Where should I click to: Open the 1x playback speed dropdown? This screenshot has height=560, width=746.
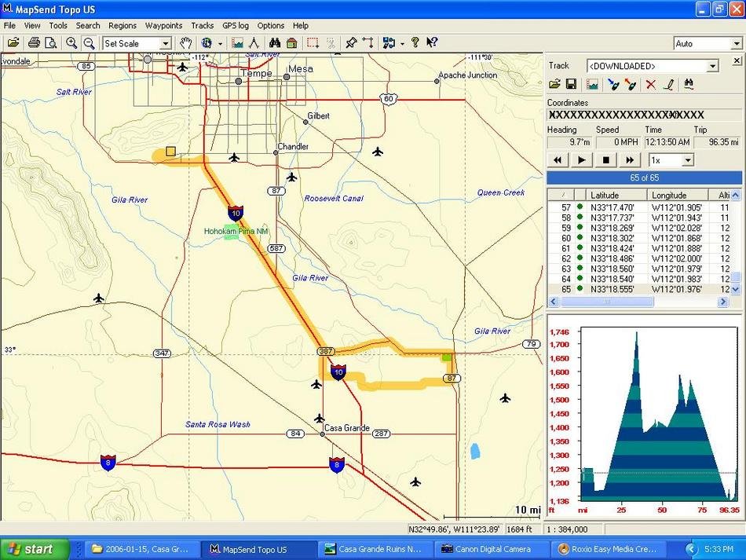(x=687, y=160)
